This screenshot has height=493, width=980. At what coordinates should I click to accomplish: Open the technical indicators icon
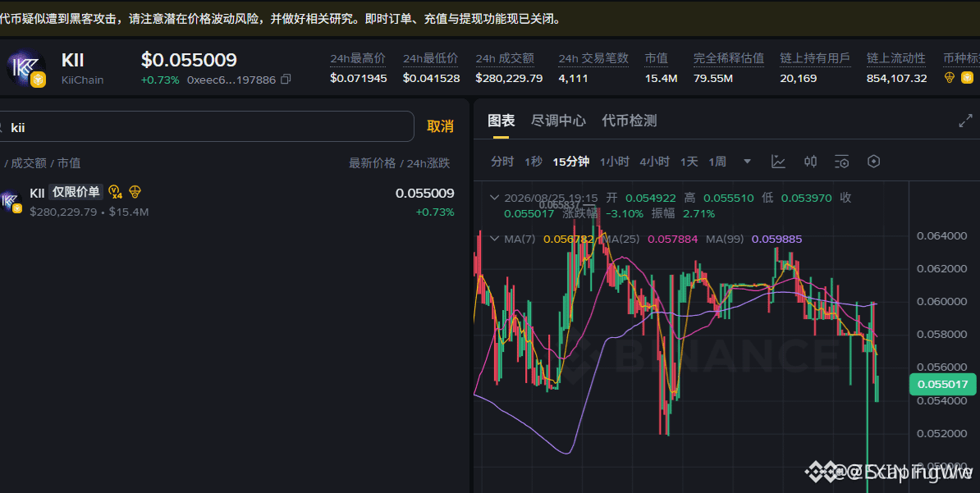[778, 162]
